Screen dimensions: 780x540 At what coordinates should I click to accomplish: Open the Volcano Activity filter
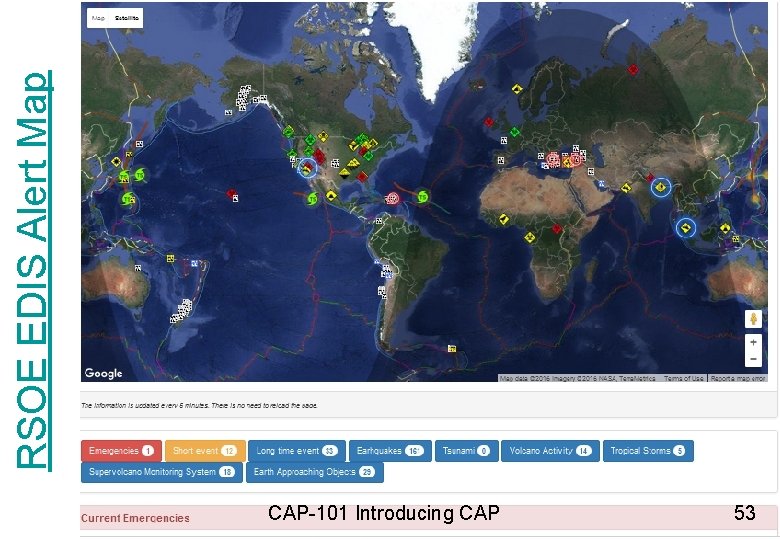[550, 451]
